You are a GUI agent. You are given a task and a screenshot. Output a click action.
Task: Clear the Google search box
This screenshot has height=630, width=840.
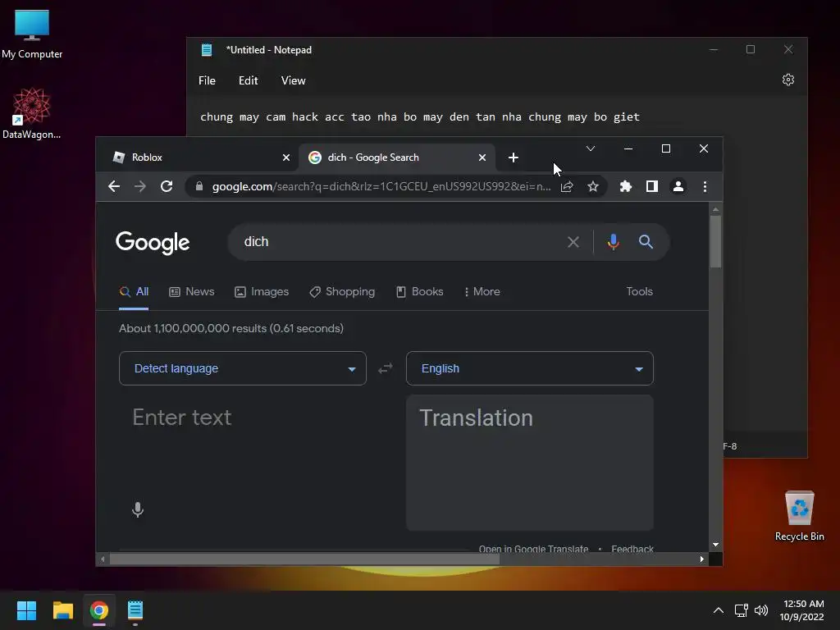pyautogui.click(x=573, y=242)
